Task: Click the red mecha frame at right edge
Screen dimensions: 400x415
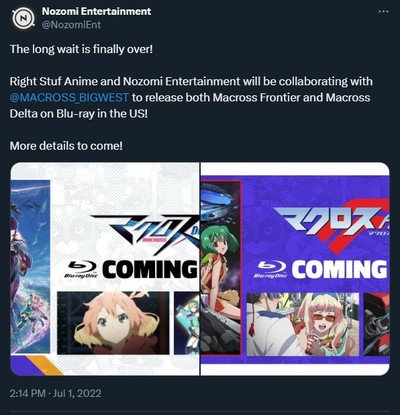Action: point(376,324)
